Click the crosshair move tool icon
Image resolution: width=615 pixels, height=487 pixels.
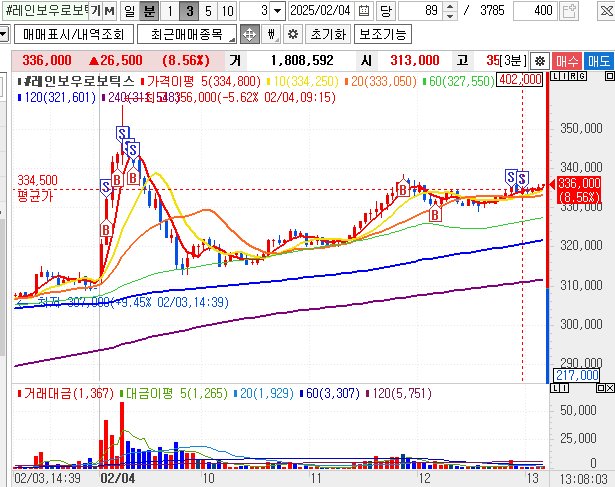pos(249,35)
